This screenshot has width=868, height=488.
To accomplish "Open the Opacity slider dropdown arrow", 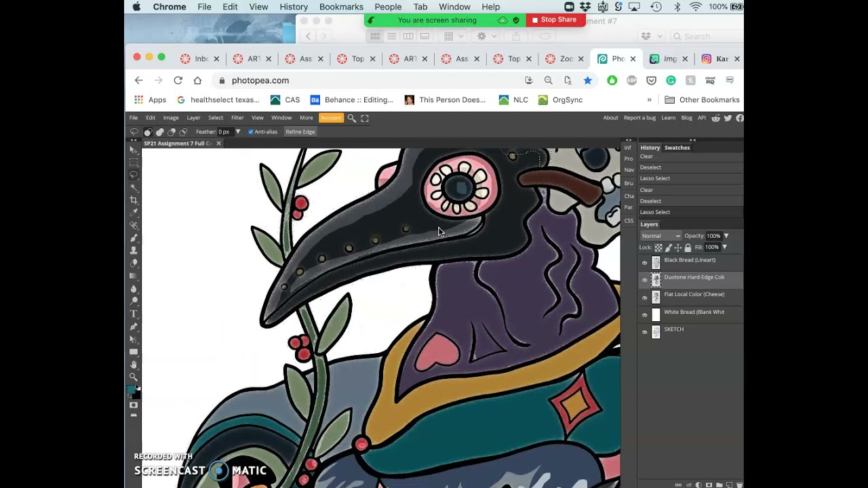I will [x=726, y=236].
